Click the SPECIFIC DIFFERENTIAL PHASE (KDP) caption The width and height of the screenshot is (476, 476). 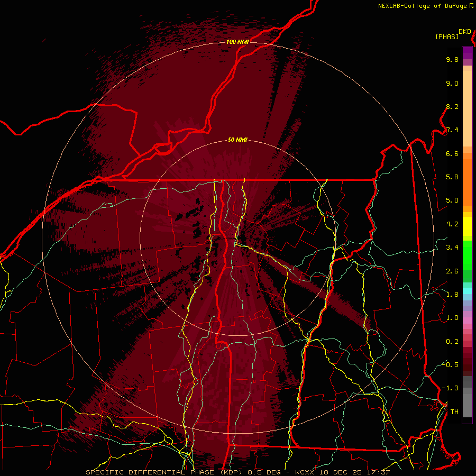tap(165, 472)
